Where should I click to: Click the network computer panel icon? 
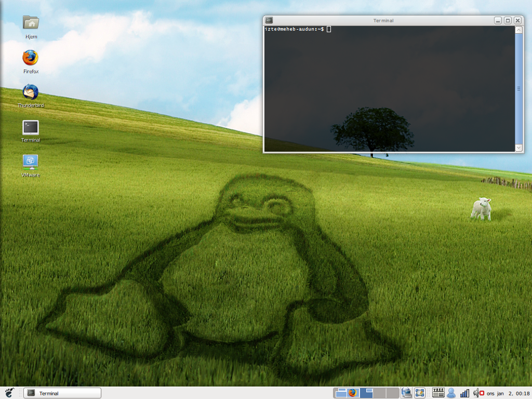(406, 393)
